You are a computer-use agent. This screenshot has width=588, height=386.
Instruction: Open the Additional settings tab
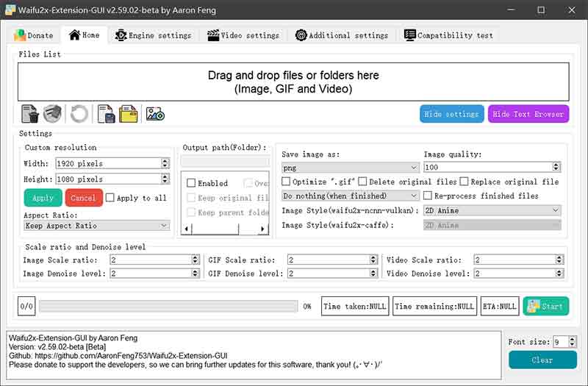(342, 35)
